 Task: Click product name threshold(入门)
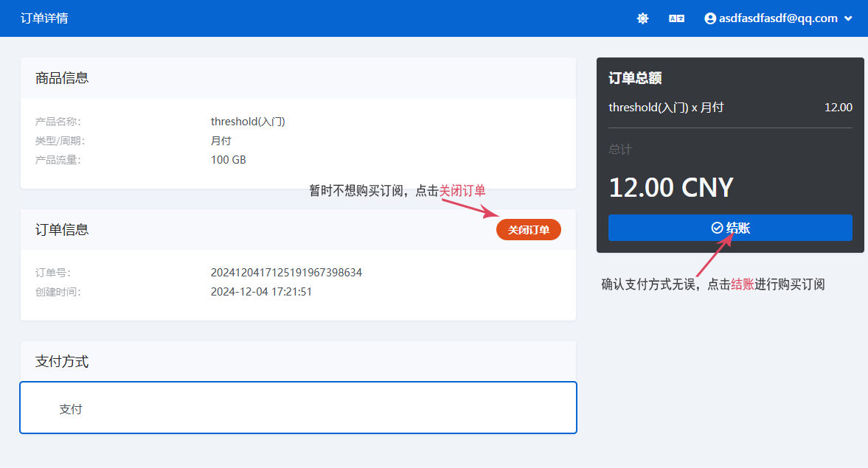pos(248,121)
